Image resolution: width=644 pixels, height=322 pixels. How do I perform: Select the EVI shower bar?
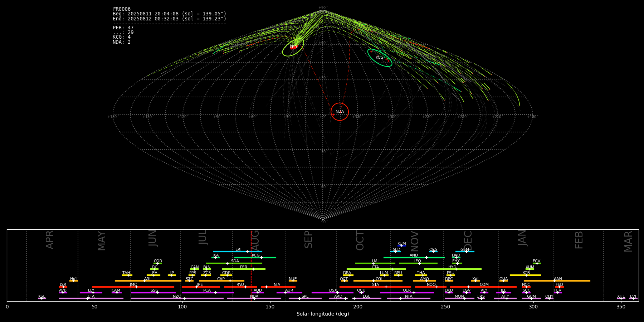click(633, 298)
